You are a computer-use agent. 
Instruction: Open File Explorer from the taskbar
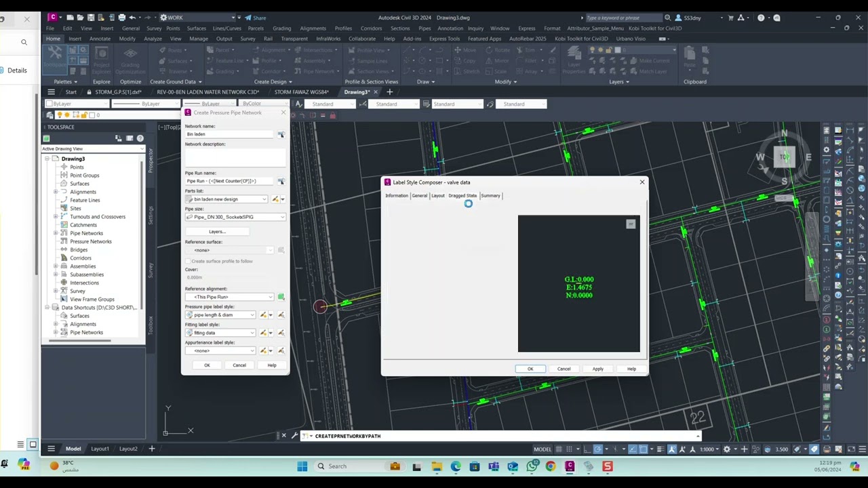(436, 466)
